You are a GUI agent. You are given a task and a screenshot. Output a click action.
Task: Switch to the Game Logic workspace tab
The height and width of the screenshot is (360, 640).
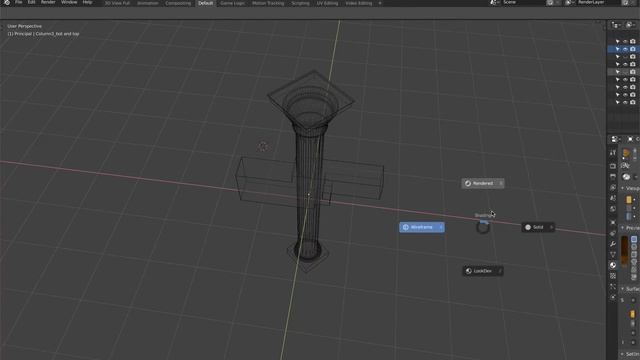click(232, 3)
